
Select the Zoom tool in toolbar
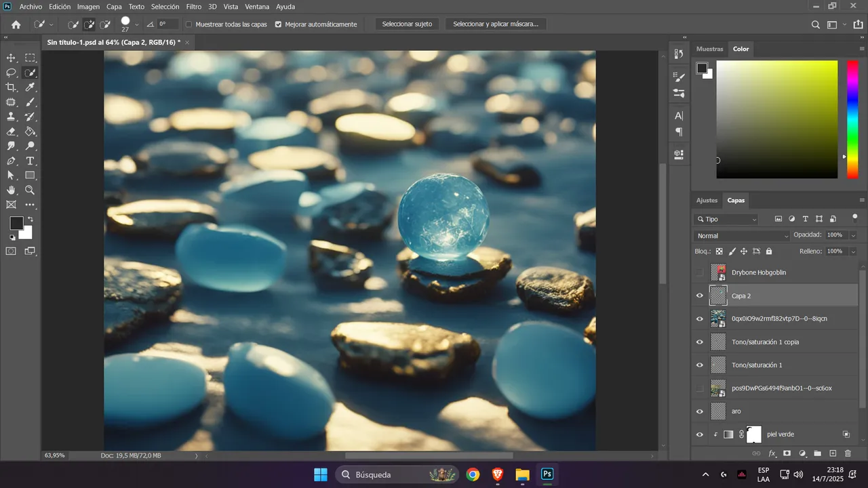click(31, 190)
